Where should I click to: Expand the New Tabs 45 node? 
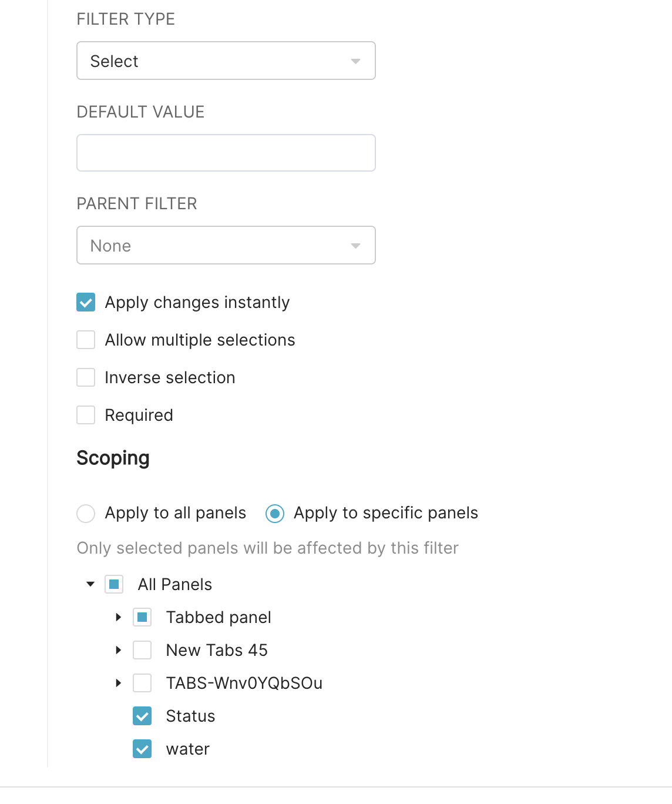(x=119, y=650)
